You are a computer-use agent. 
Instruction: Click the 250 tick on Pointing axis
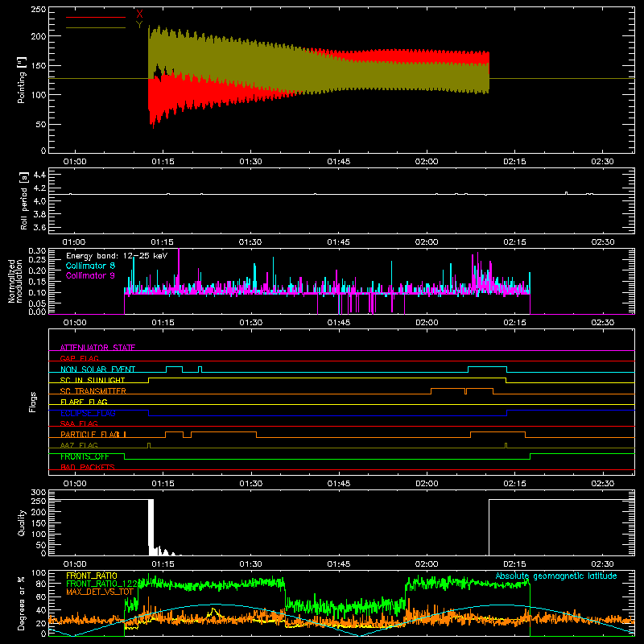[38, 9]
